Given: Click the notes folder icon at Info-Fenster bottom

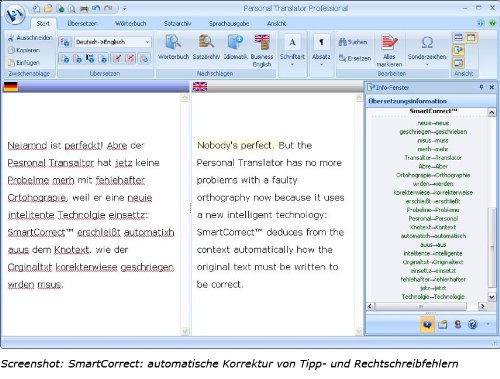Looking at the screenshot, I should point(443,324).
